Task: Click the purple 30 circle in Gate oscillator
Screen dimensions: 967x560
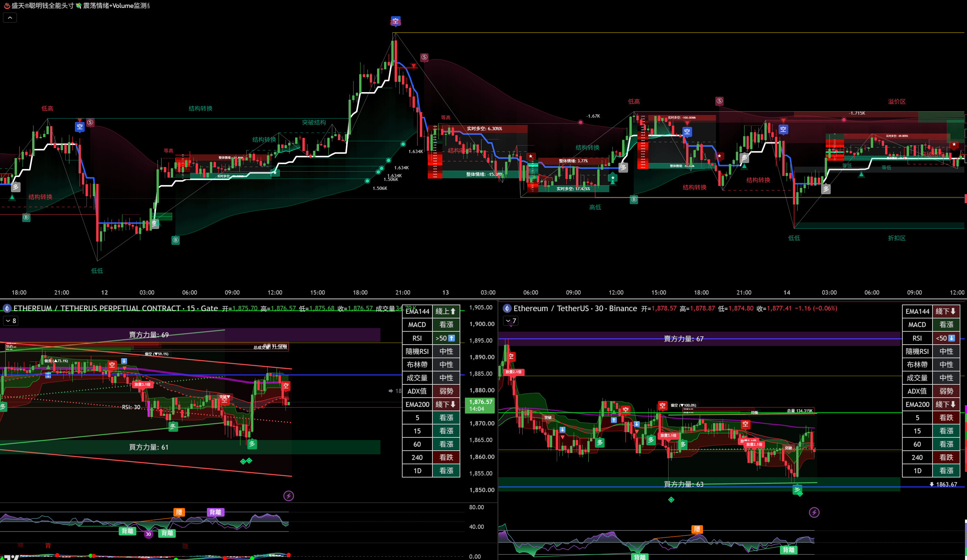Action: click(x=148, y=534)
